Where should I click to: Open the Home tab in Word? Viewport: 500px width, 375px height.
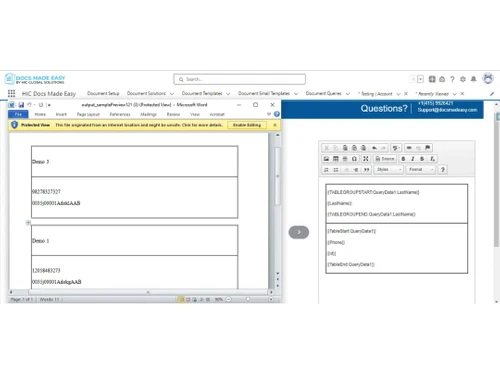coord(40,114)
